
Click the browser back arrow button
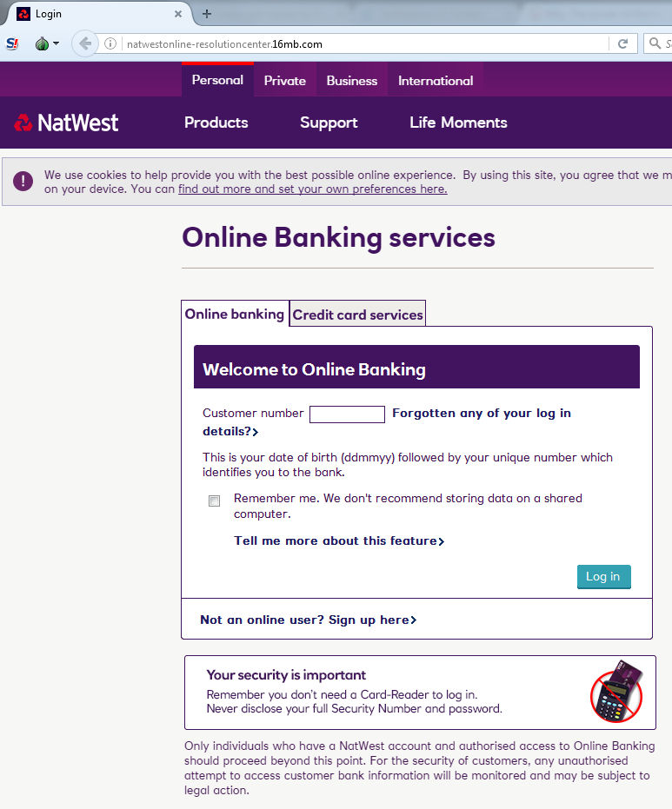[x=85, y=43]
